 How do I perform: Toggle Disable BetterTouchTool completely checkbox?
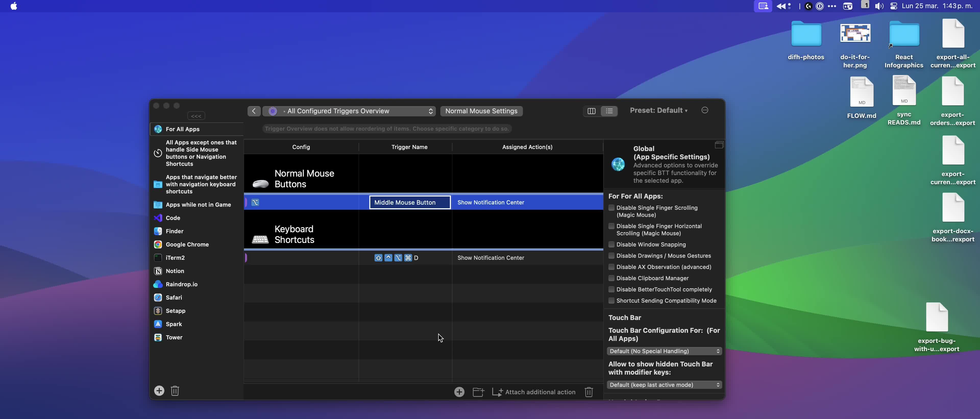[x=611, y=290]
